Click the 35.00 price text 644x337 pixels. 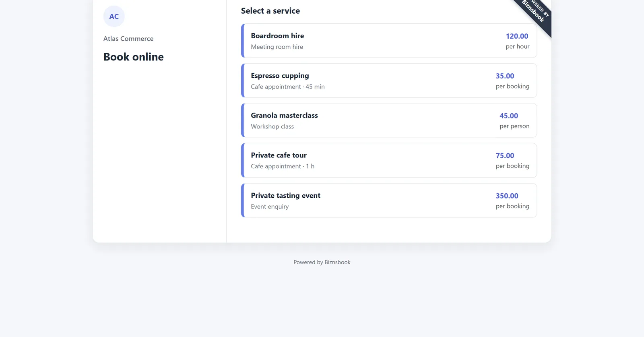coord(505,76)
